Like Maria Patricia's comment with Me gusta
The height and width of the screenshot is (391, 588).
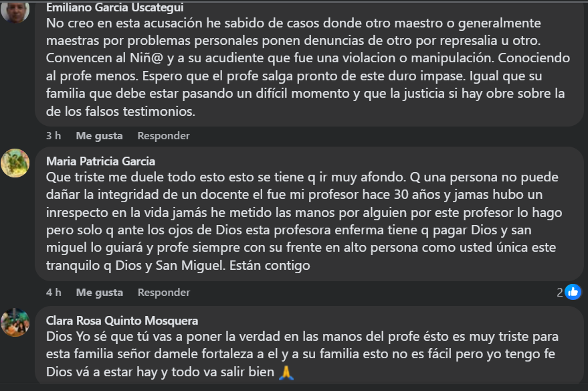point(100,293)
